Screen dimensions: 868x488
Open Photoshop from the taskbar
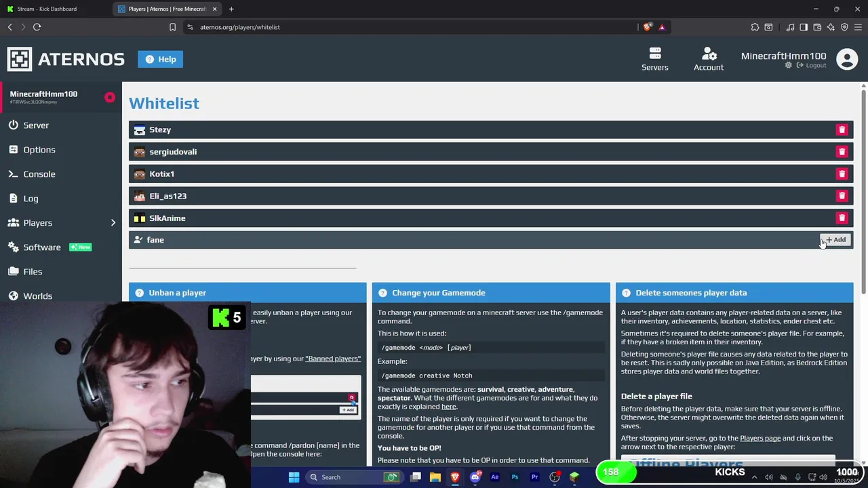515,477
